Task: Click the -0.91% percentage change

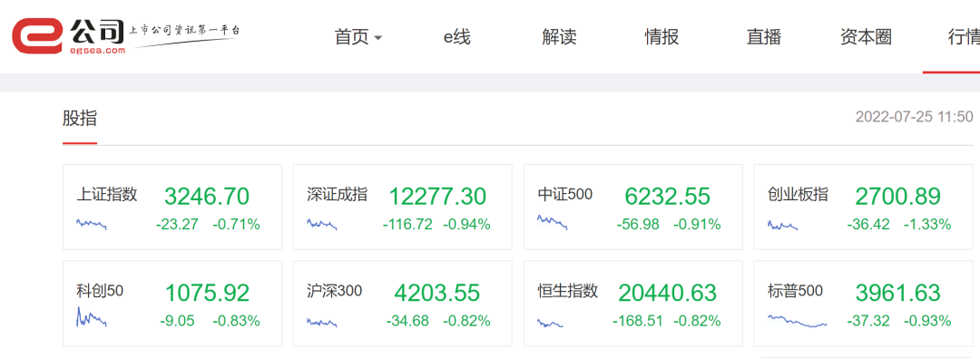Action: pyautogui.click(x=697, y=224)
